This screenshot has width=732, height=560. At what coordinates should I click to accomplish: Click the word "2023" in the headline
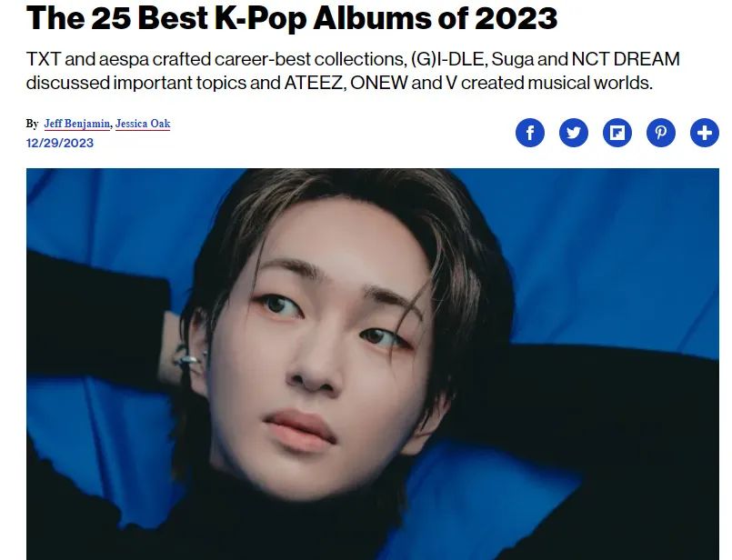[x=516, y=18]
